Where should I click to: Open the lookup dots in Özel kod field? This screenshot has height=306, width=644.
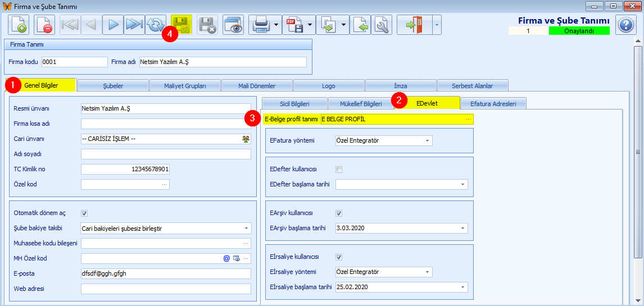coord(164,185)
